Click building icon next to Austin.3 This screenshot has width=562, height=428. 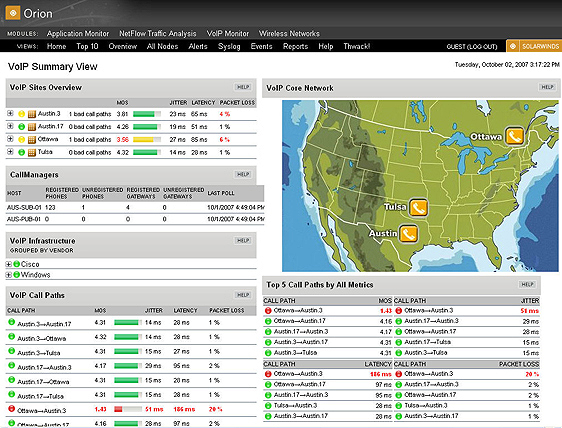[x=32, y=114]
